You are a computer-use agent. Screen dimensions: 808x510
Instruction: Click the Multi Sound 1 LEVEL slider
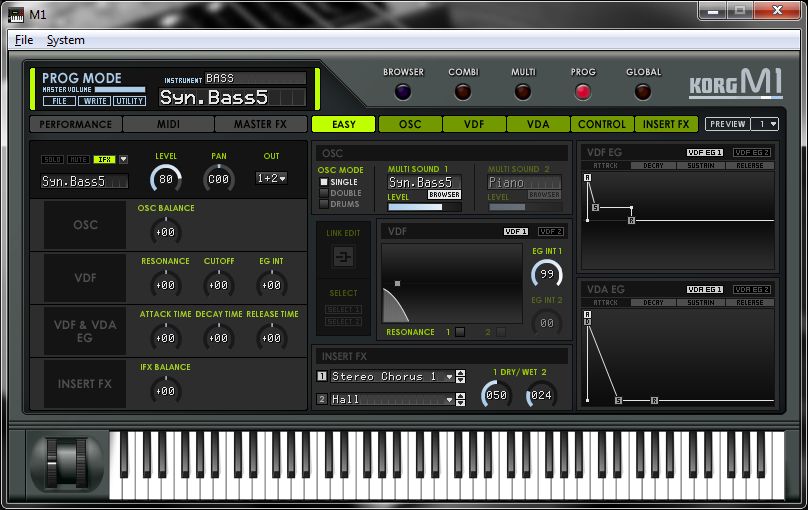pos(425,207)
